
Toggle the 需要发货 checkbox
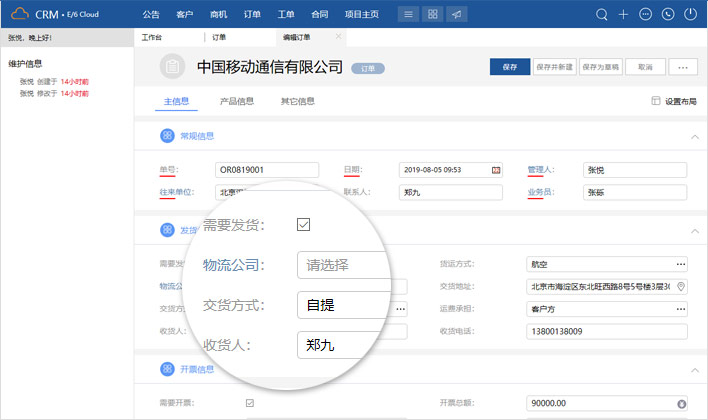pyautogui.click(x=304, y=224)
